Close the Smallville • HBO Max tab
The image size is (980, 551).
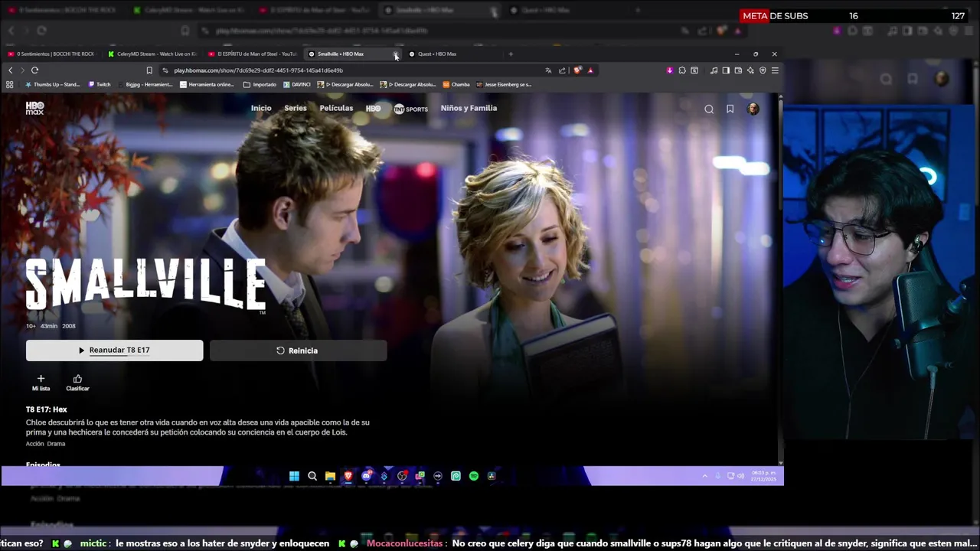(396, 54)
